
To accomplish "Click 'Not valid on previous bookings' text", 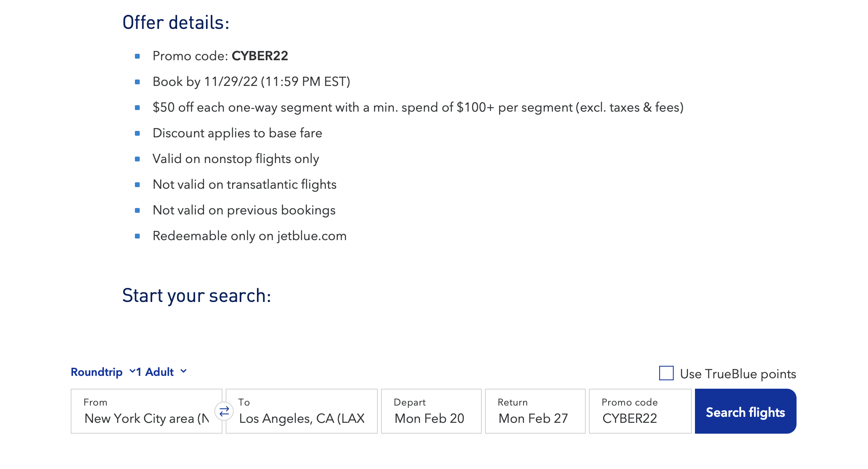I will pos(244,210).
